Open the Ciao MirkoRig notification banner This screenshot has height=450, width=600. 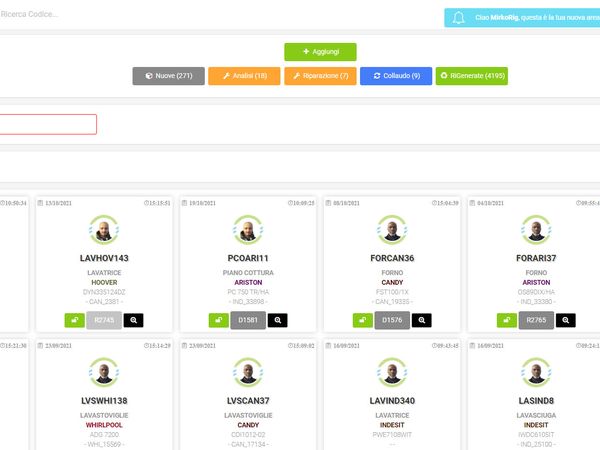point(522,18)
